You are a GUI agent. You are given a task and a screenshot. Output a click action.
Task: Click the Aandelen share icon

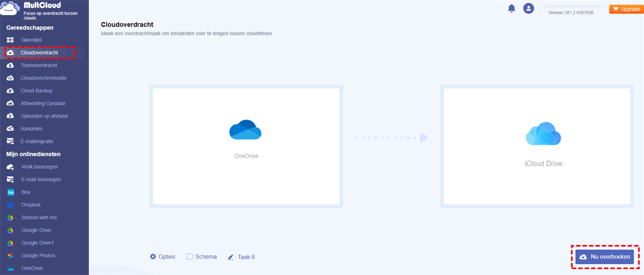(x=10, y=129)
